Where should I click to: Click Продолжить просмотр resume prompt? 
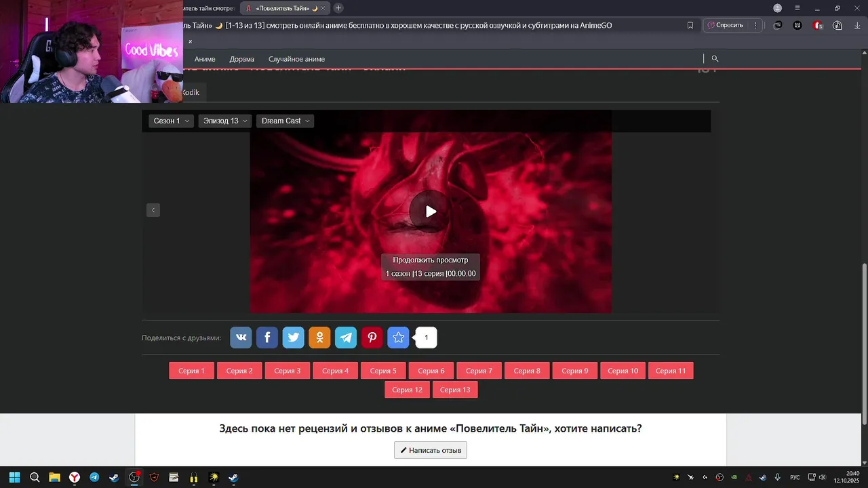click(x=431, y=267)
